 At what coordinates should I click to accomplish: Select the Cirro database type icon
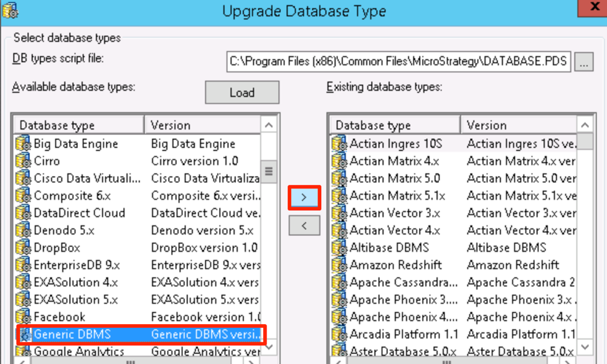point(23,161)
